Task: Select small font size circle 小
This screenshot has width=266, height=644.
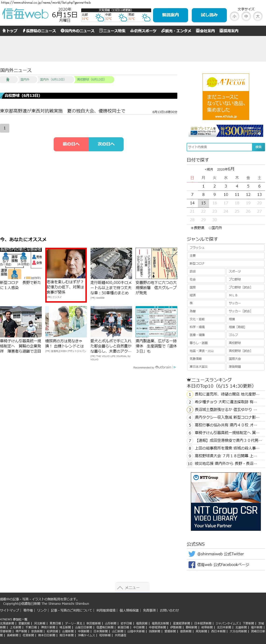Action: 234,17
